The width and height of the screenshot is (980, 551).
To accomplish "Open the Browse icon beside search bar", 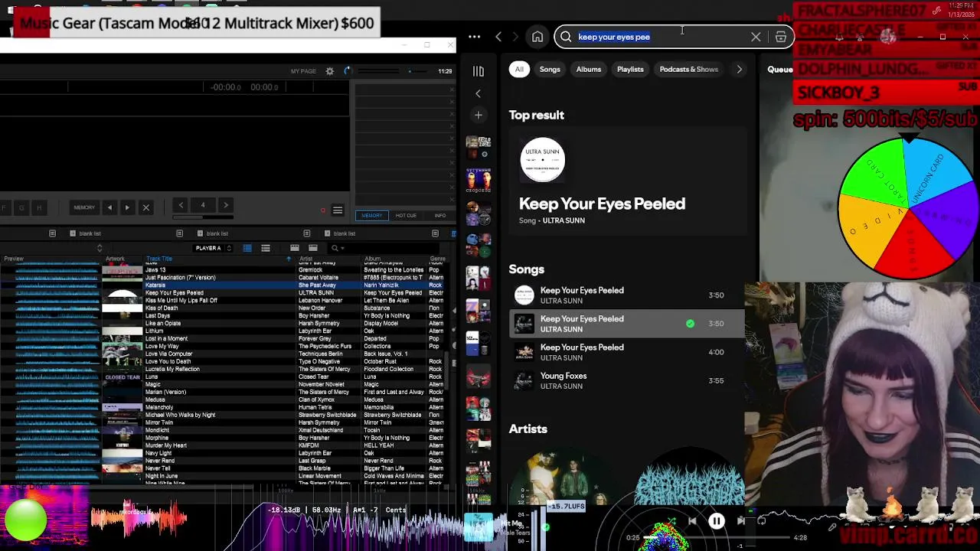I will point(781,37).
